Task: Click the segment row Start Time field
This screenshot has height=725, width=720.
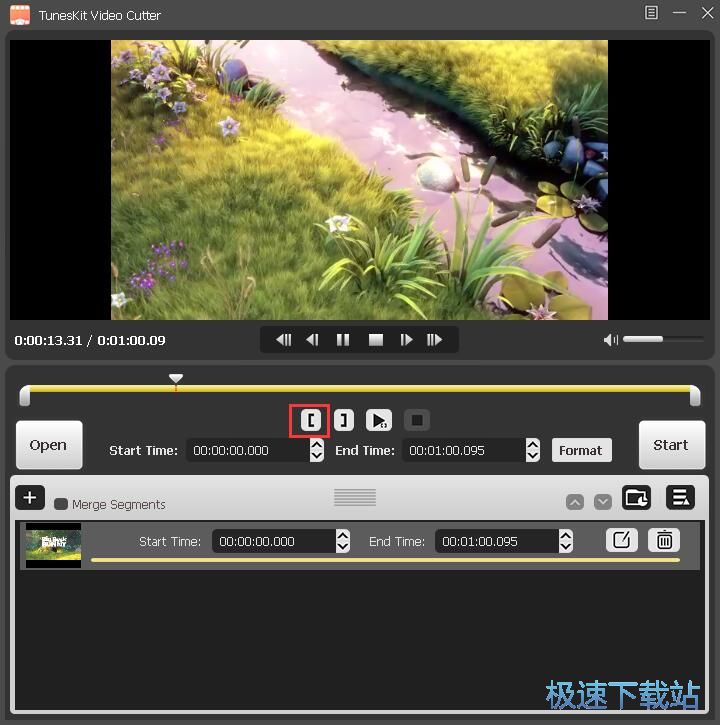Action: click(274, 541)
